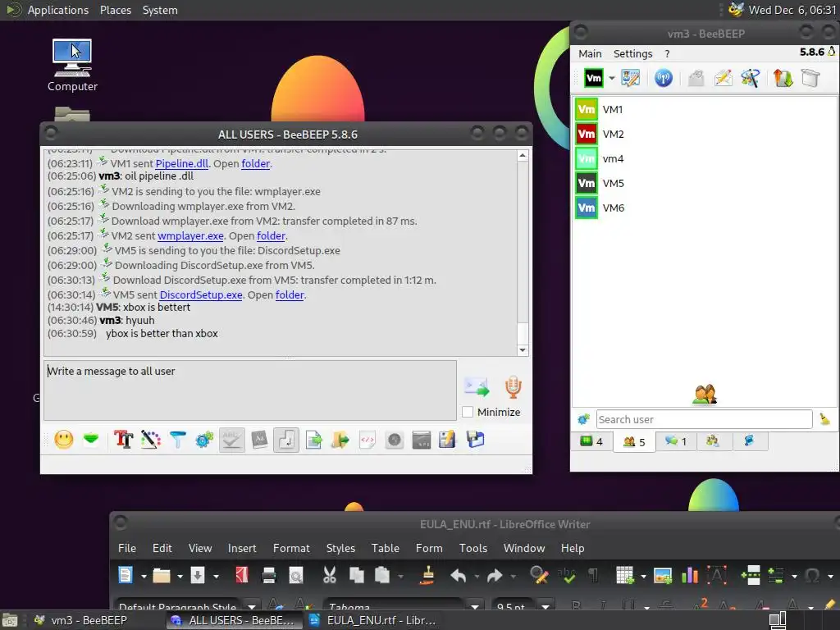Image resolution: width=840 pixels, height=630 pixels.
Task: Open chat settings gear icon
Action: click(204, 440)
